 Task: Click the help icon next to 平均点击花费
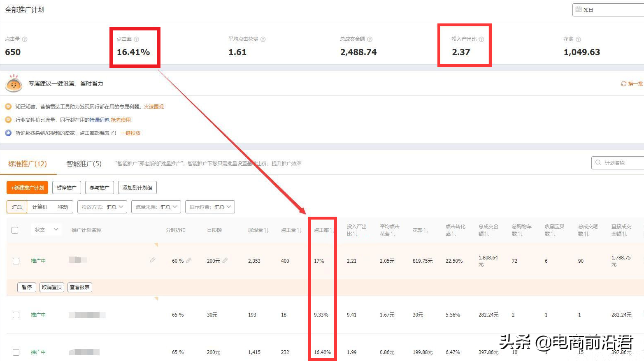tap(263, 39)
